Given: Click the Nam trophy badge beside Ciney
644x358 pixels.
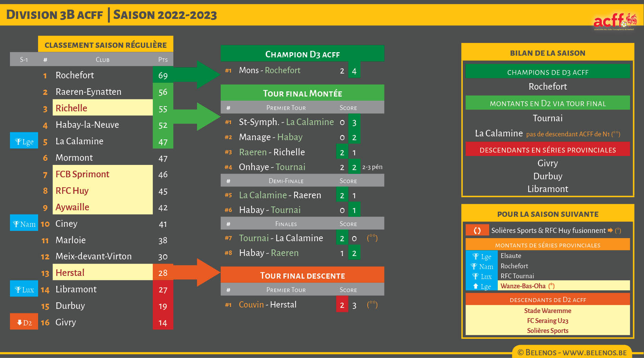Looking at the screenshot, I should coord(24,223).
